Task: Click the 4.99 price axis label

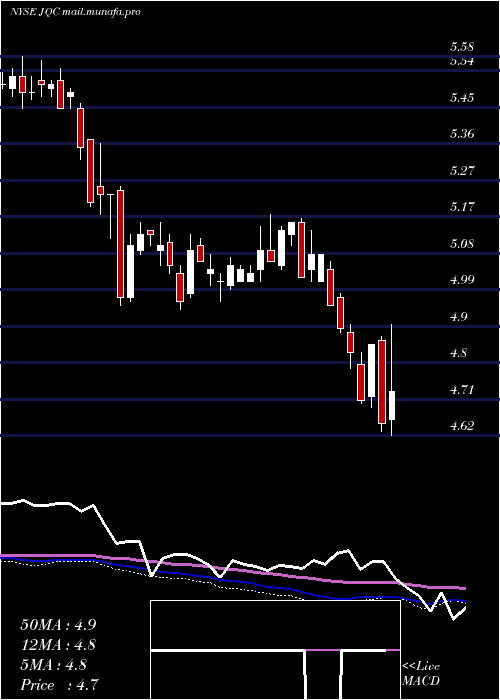Action: (x=462, y=280)
